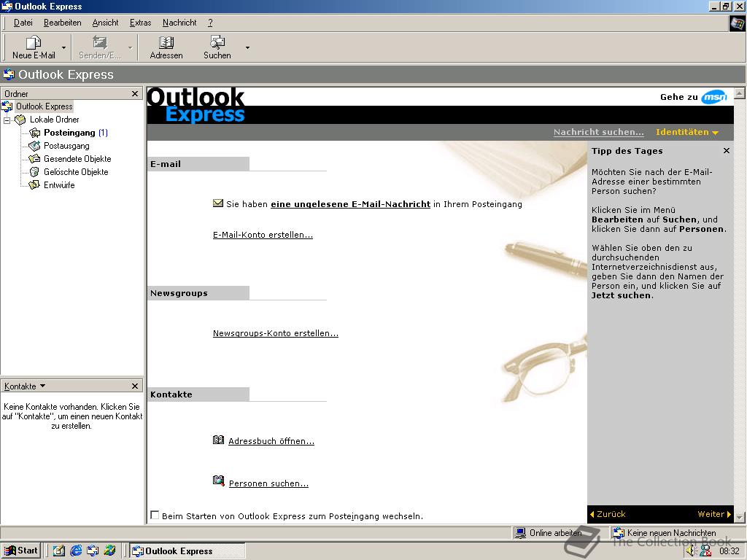Open the Kontakte dropdown menu

click(25, 386)
